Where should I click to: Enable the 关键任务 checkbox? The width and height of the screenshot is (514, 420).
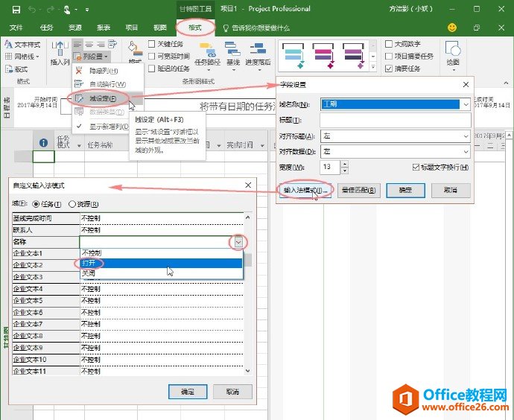[x=153, y=45]
